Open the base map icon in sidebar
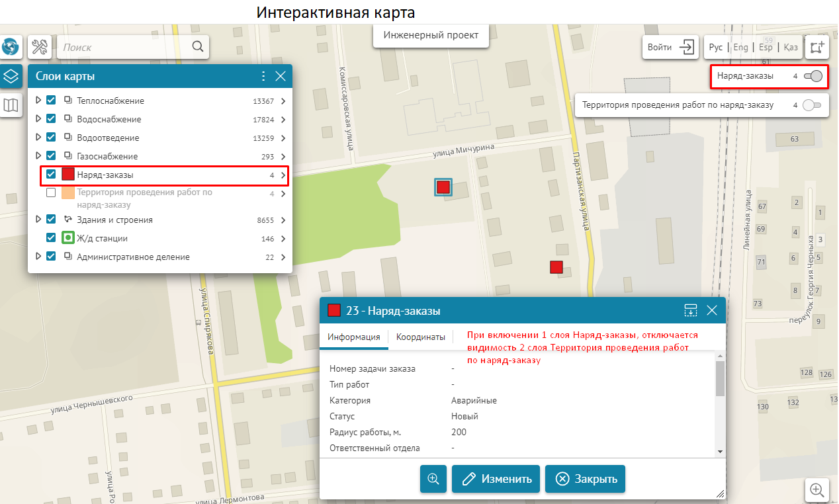Viewport: 839px width, 504px height. point(11,105)
